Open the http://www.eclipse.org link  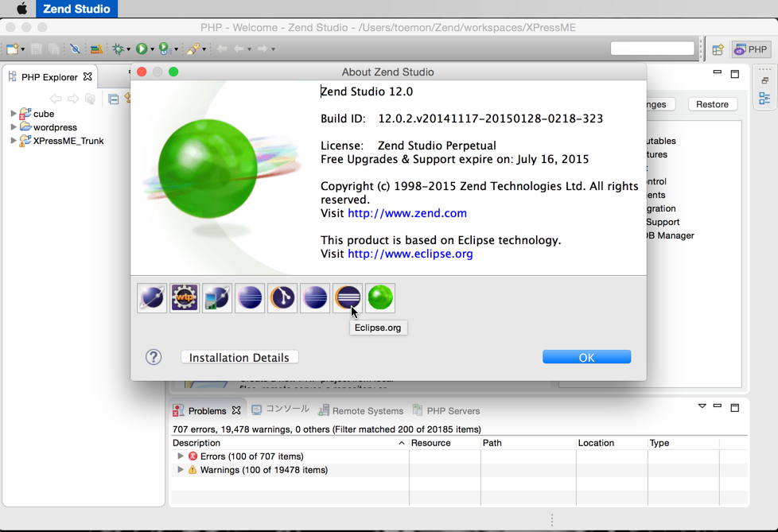pos(410,254)
